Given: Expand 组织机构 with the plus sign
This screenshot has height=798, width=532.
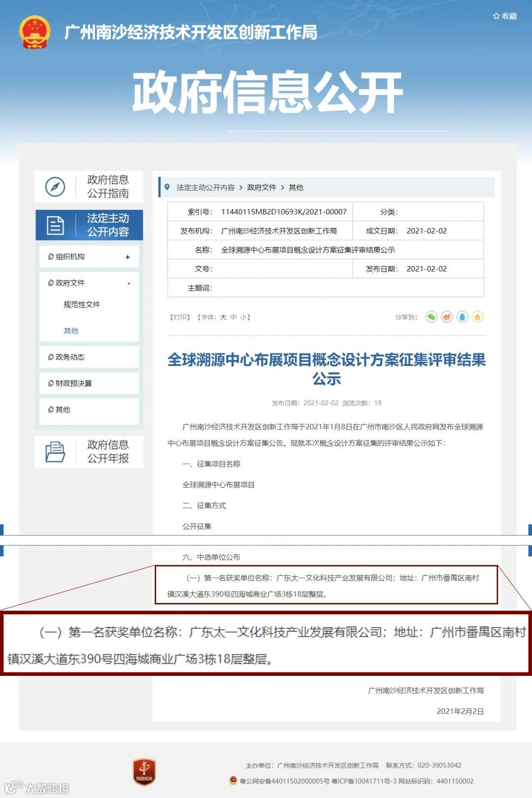Looking at the screenshot, I should click(128, 257).
